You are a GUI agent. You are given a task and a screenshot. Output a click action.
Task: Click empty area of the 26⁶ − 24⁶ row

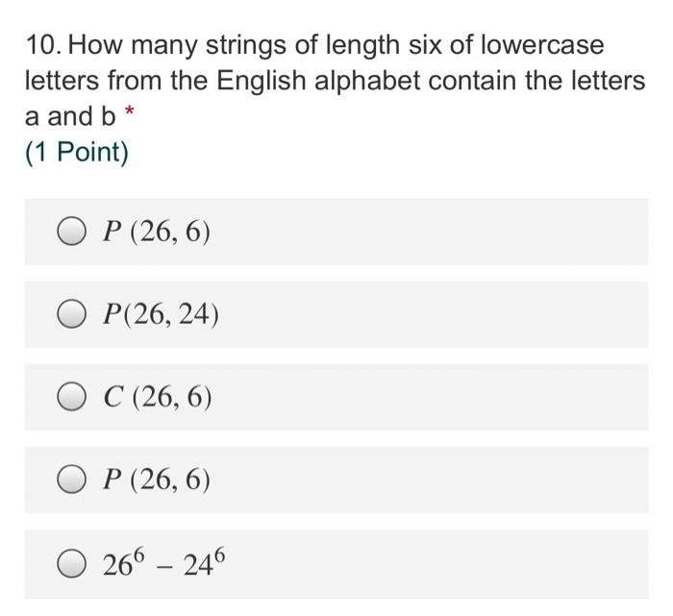tap(429, 564)
